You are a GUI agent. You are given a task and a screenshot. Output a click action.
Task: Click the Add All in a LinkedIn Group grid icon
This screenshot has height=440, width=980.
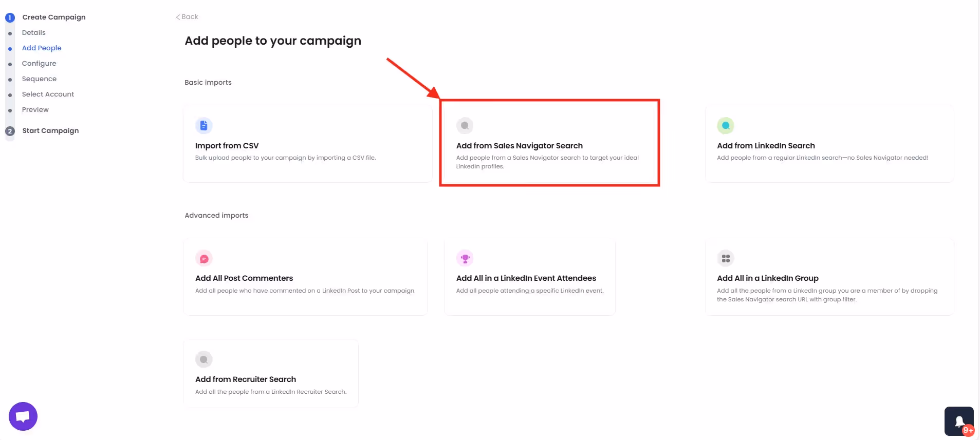point(725,258)
